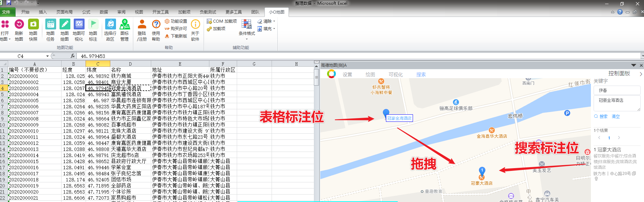Image resolution: width=644 pixels, height=202 pixels.
Task: Click numbered marker 1 at 冠豪大酒店
Action: coord(482,171)
